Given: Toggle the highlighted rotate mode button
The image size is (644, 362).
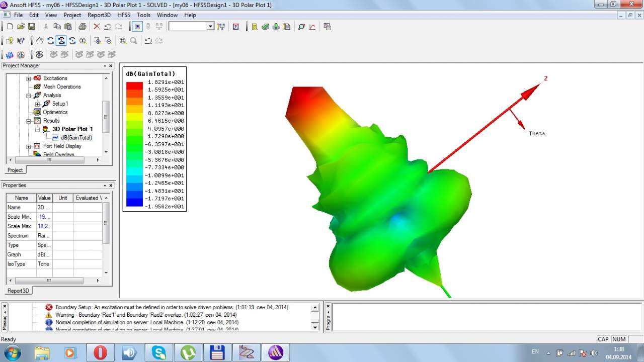Looking at the screenshot, I should point(61,41).
